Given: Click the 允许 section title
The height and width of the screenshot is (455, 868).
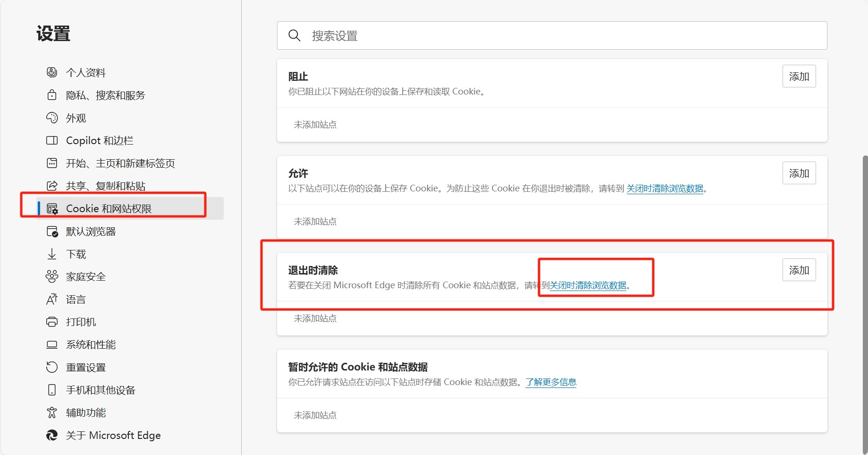Looking at the screenshot, I should [x=298, y=173].
